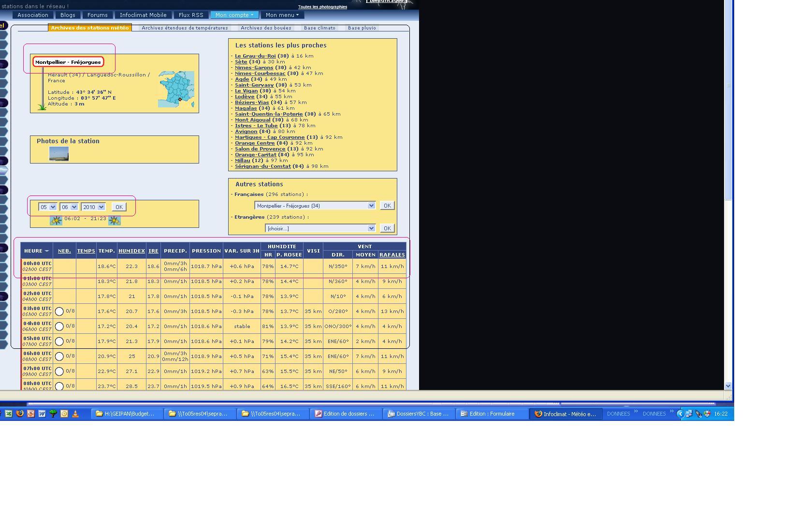The height and width of the screenshot is (508, 812).
Task: Click the sunrise icon beside 06:02
Action: [56, 221]
